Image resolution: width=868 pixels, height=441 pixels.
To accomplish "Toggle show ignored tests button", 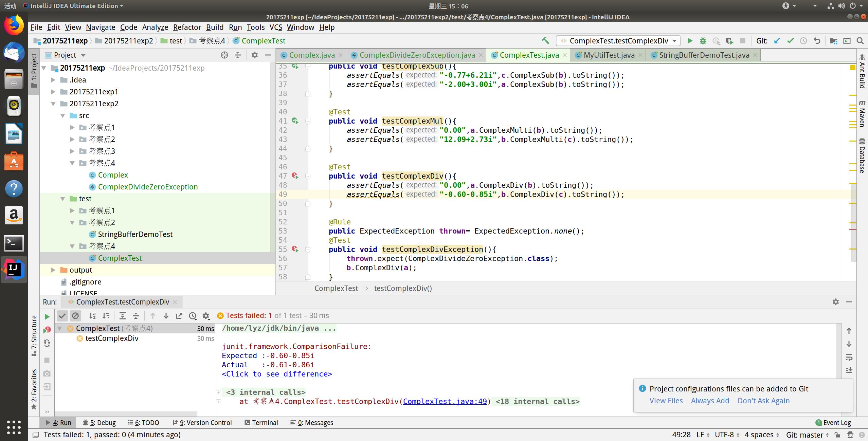I will [75, 316].
